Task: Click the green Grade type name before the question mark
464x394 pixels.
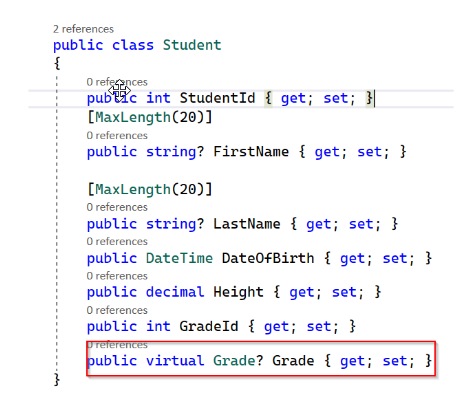Action: click(x=234, y=361)
